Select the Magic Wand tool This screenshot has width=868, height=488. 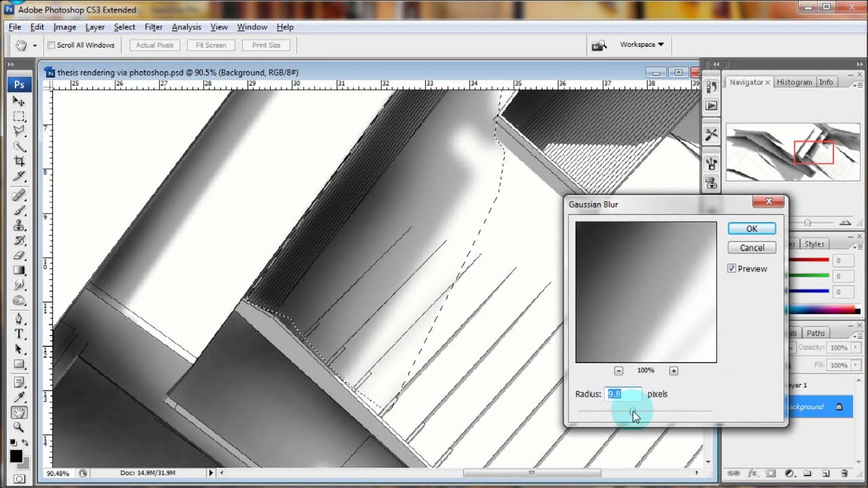(x=19, y=146)
